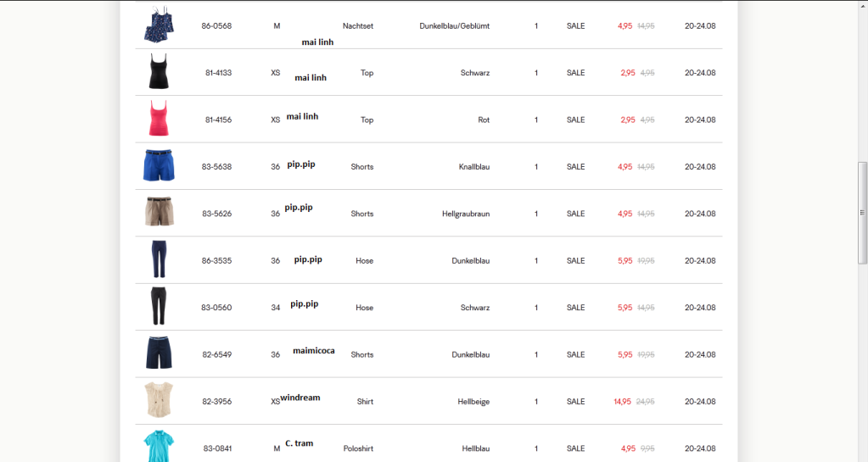Click the Dunkelblau Hose thumbnail
This screenshot has width=868, height=462.
[159, 259]
